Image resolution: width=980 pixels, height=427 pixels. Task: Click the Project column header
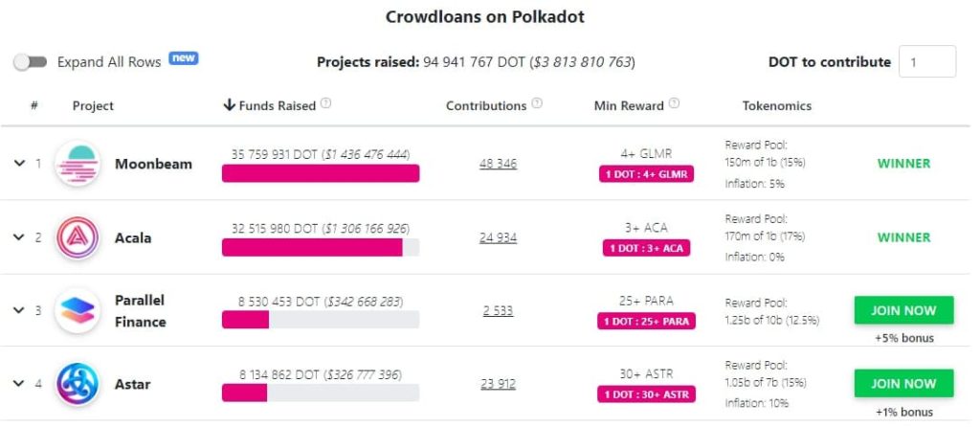click(x=93, y=105)
